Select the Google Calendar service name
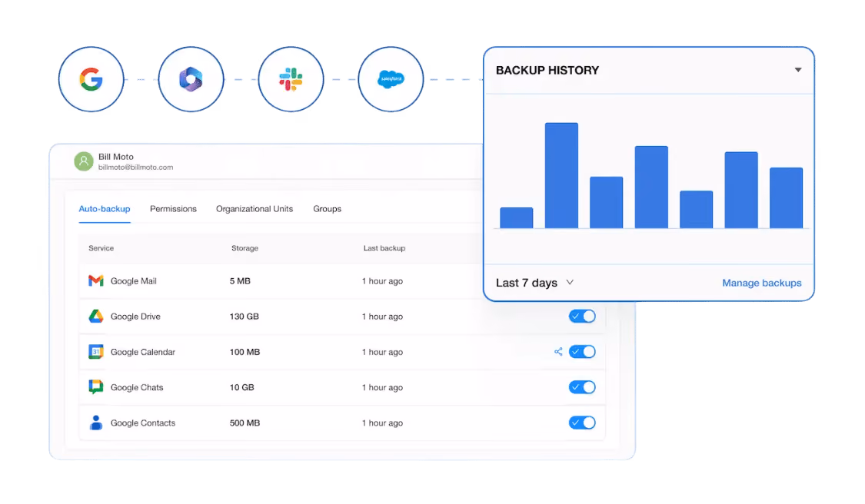Screen dimensions: 865x504 tap(143, 352)
